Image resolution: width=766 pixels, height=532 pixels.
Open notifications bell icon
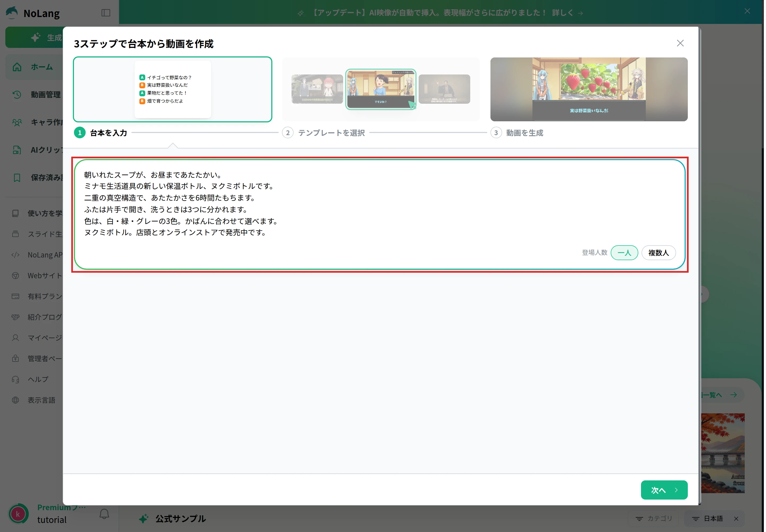point(104,514)
